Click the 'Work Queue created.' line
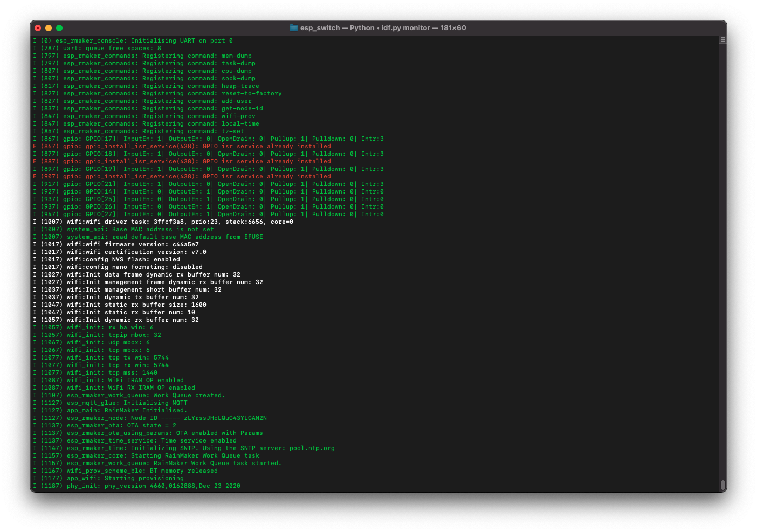The height and width of the screenshot is (532, 757). (x=129, y=395)
